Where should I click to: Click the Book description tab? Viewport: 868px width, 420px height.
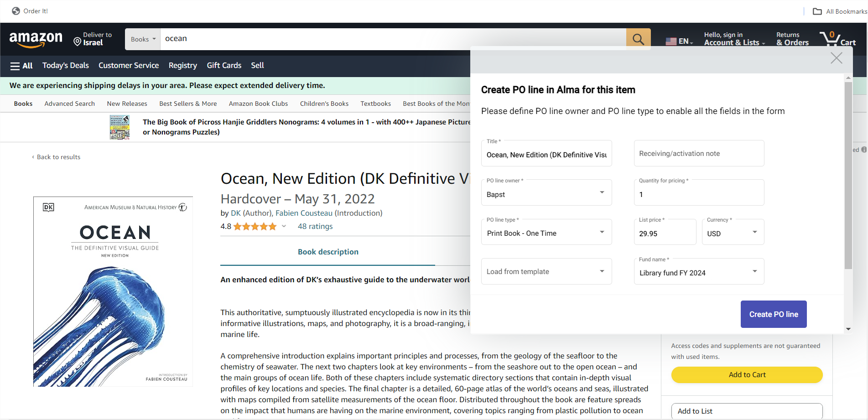(x=328, y=252)
